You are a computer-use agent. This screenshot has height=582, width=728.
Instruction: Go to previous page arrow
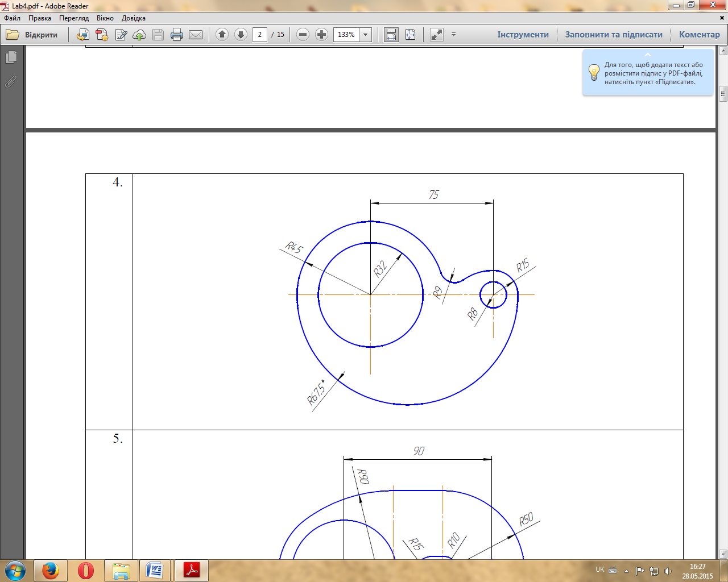coord(222,35)
